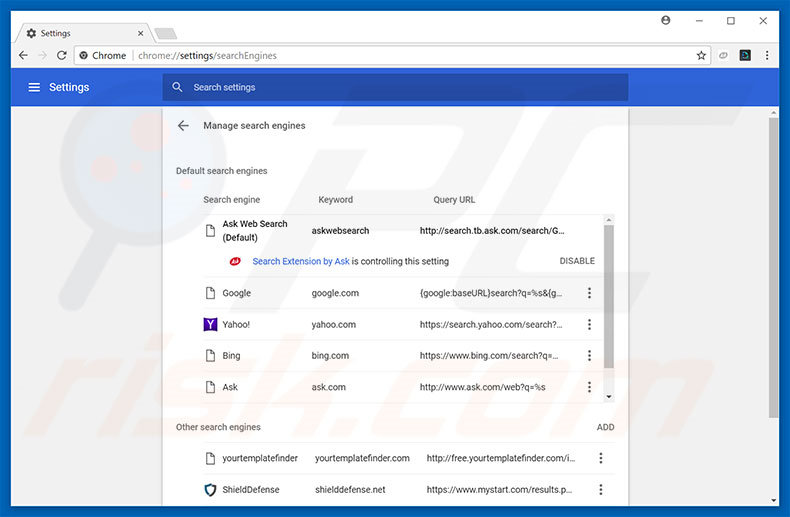Open more actions for Bing search engine

(589, 356)
